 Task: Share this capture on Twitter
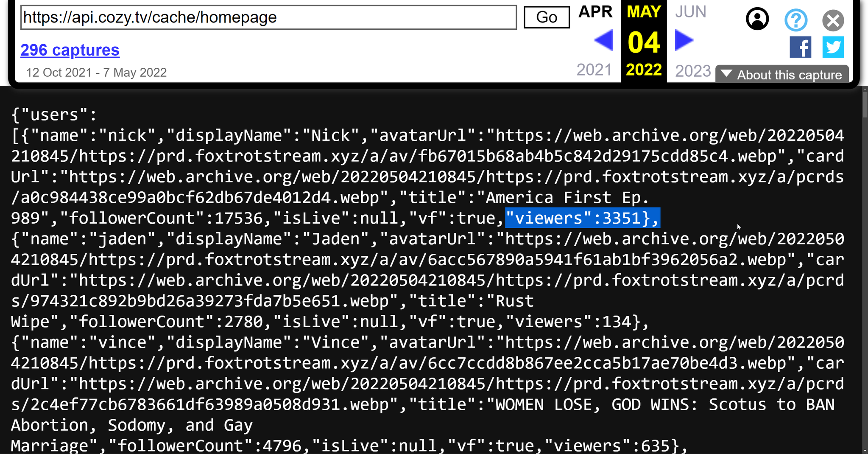click(x=833, y=47)
